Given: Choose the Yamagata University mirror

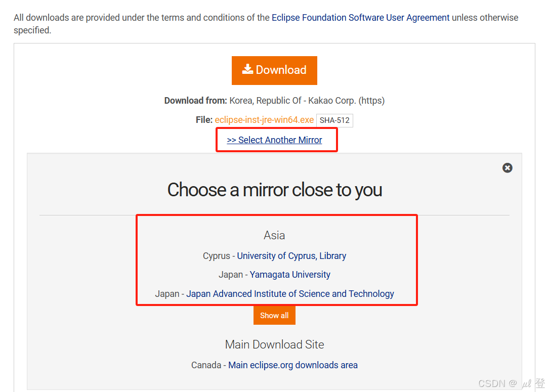Looking at the screenshot, I should (290, 274).
